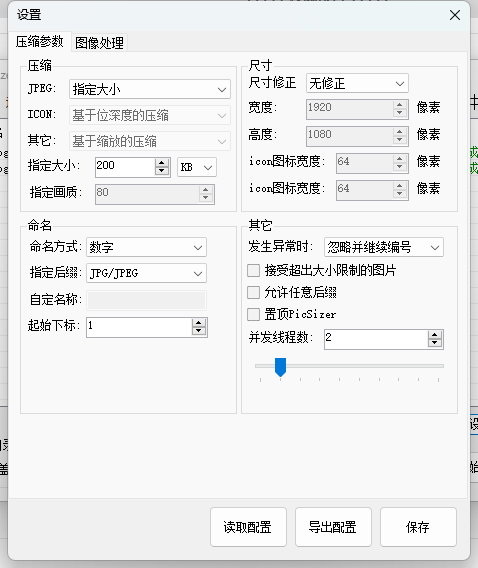The width and height of the screenshot is (478, 568).
Task: Select the 压缩参数 tab
Action: click(x=39, y=42)
